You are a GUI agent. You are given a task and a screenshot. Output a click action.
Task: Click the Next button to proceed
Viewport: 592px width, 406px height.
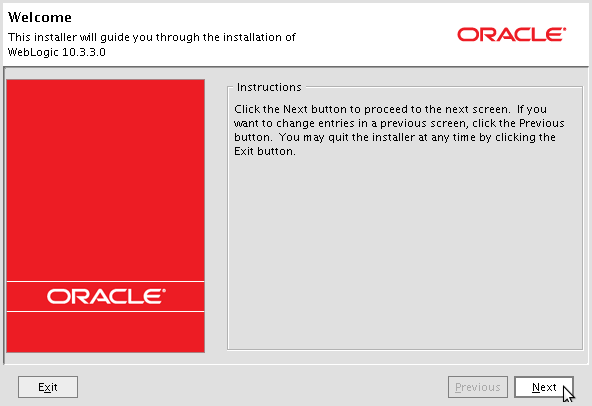point(544,387)
